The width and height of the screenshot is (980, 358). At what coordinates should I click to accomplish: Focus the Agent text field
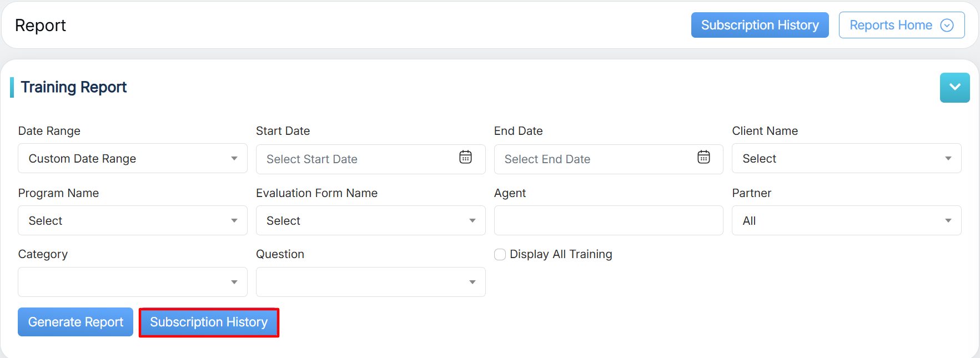point(608,221)
